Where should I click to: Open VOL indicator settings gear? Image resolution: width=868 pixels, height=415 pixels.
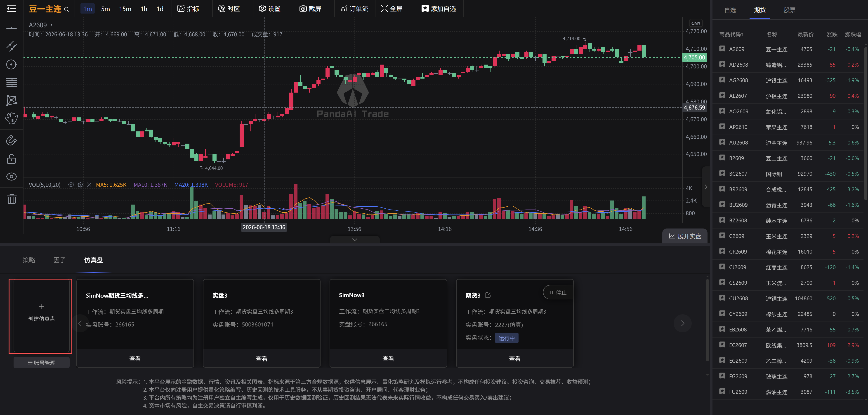(x=80, y=185)
